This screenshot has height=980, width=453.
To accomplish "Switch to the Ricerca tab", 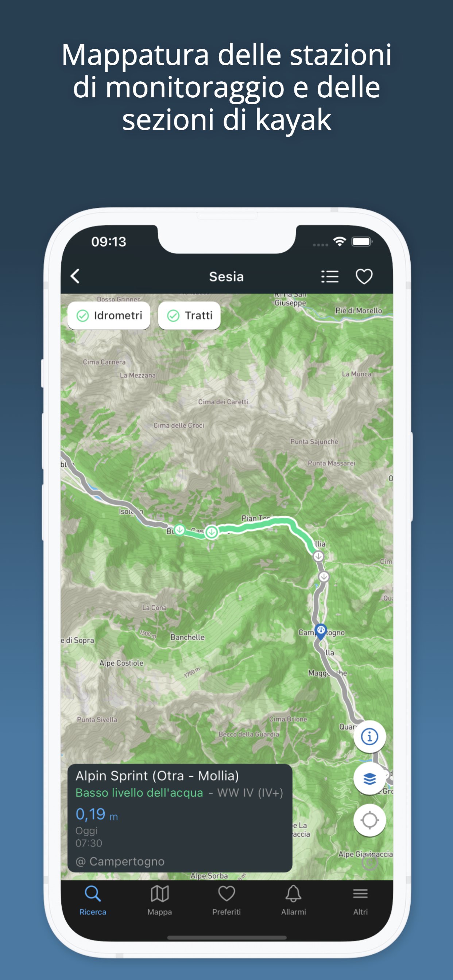I will pyautogui.click(x=93, y=901).
